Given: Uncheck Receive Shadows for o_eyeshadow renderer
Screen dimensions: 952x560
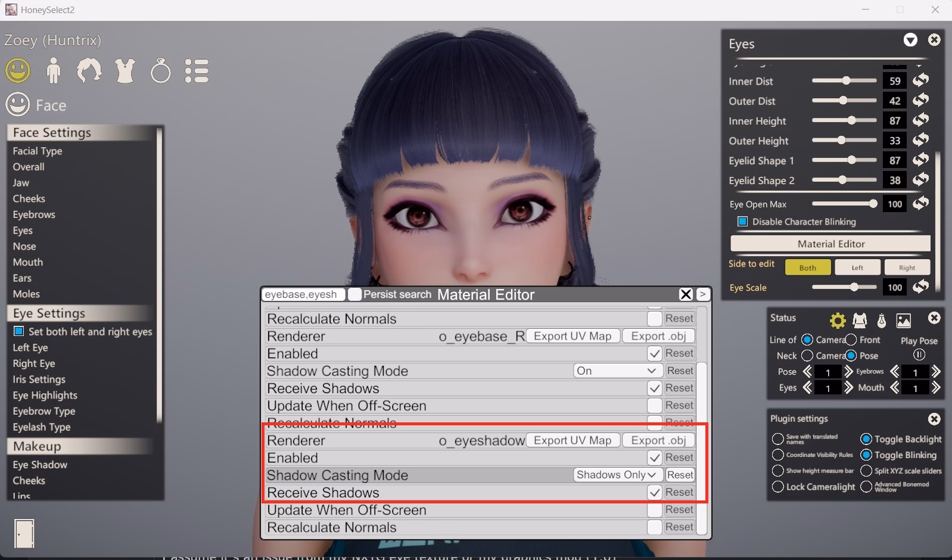Looking at the screenshot, I should (x=654, y=493).
